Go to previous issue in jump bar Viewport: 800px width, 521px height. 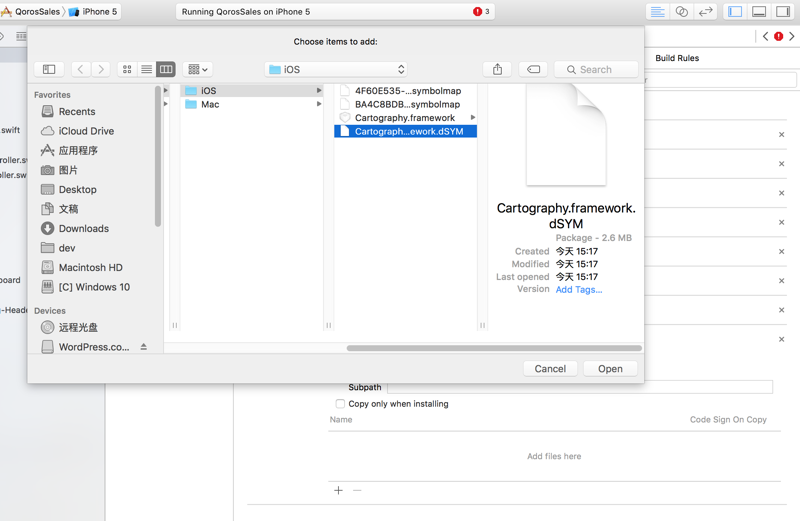click(765, 36)
